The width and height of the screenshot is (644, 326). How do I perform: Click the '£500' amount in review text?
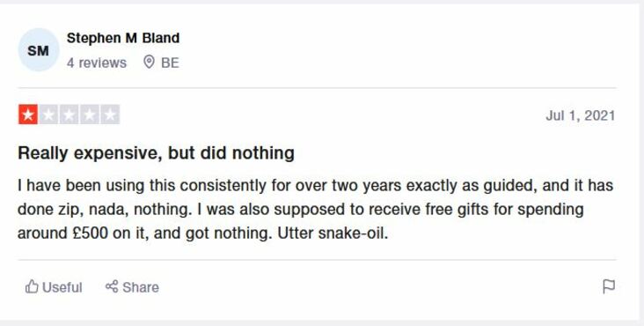91,233
